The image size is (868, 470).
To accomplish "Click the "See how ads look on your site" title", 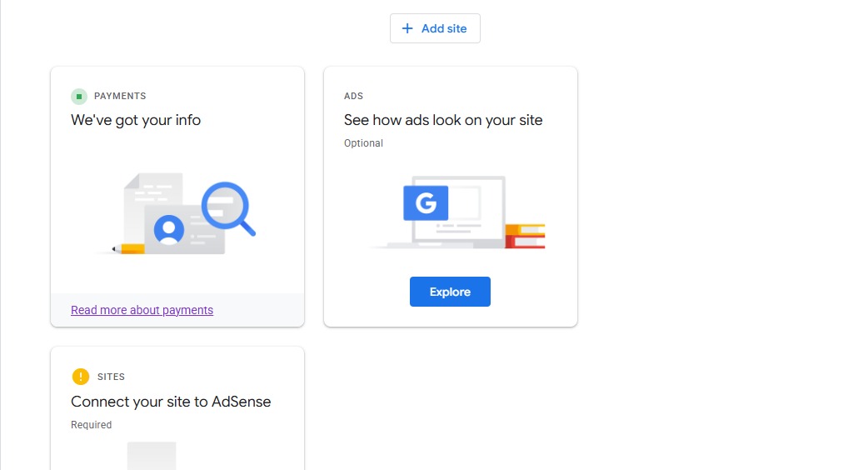I will (x=443, y=120).
